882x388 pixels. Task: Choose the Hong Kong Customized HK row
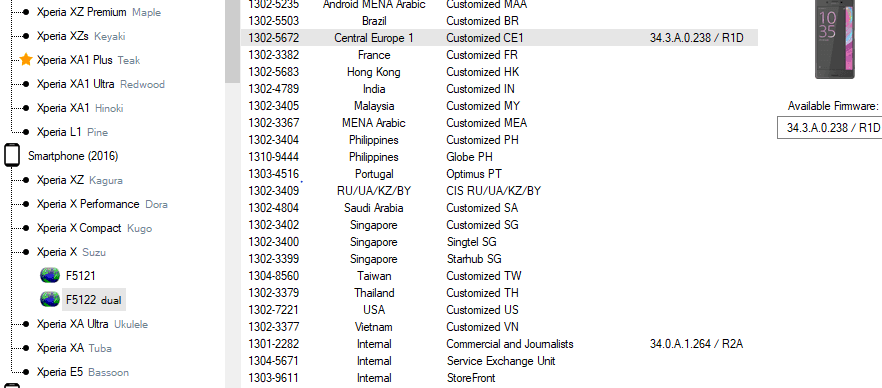coord(499,72)
